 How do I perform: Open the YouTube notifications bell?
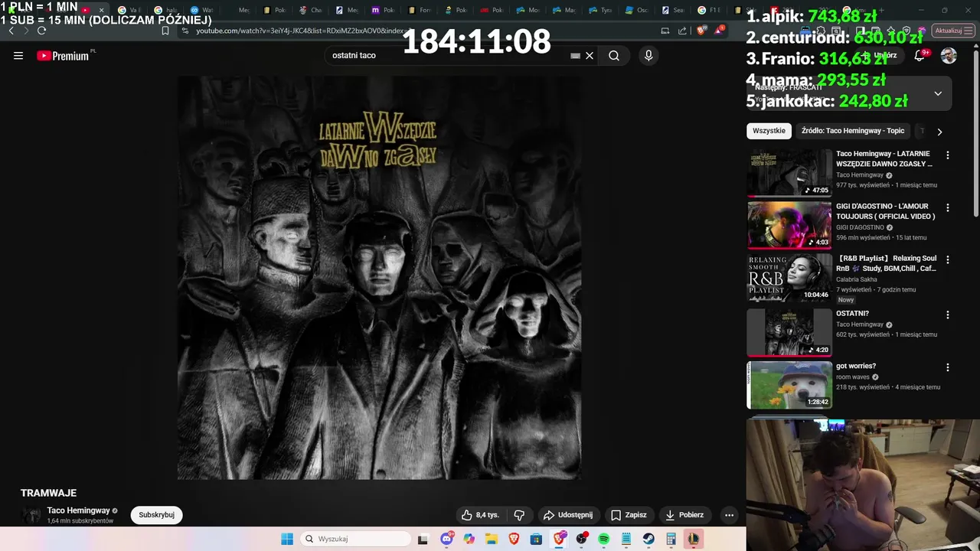point(920,55)
